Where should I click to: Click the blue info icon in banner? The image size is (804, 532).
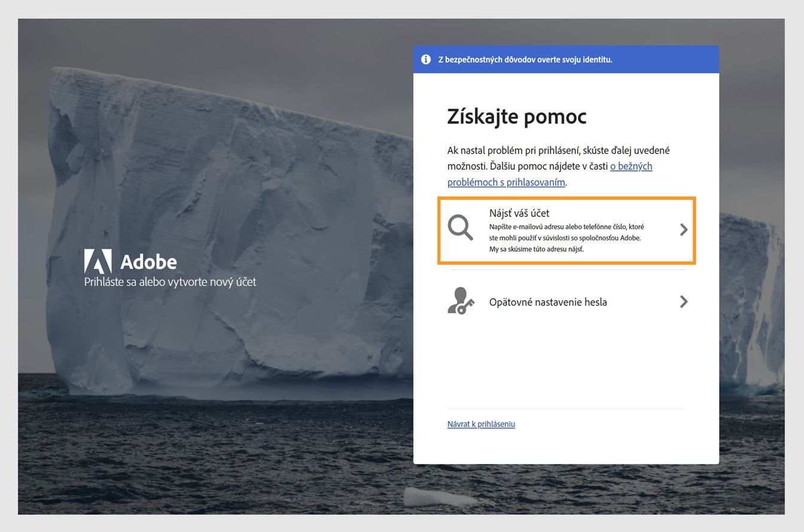tap(426, 59)
